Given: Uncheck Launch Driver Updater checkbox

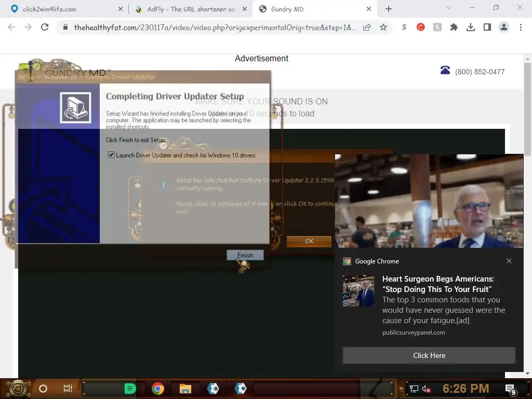Looking at the screenshot, I should [111, 155].
